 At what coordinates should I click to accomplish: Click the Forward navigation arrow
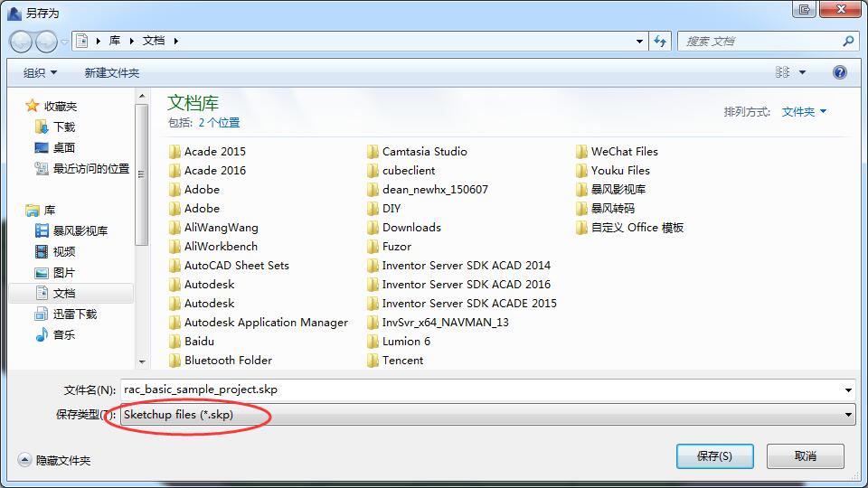(x=46, y=42)
